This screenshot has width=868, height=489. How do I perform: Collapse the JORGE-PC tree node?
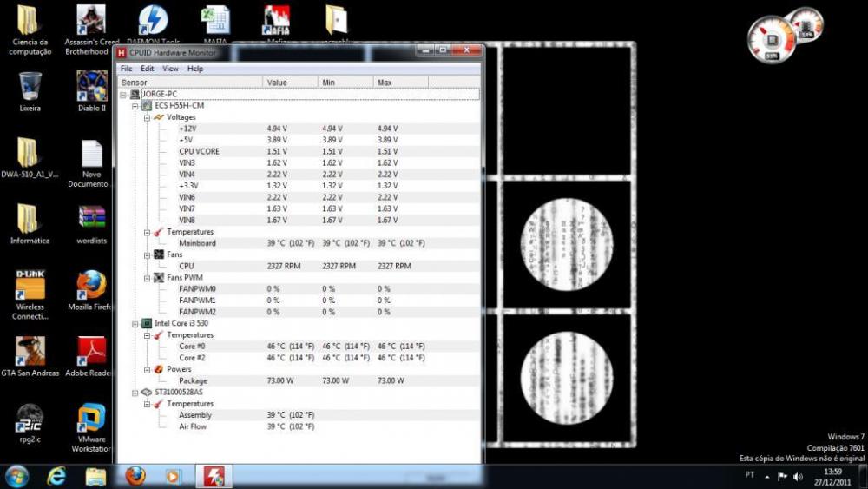[124, 94]
